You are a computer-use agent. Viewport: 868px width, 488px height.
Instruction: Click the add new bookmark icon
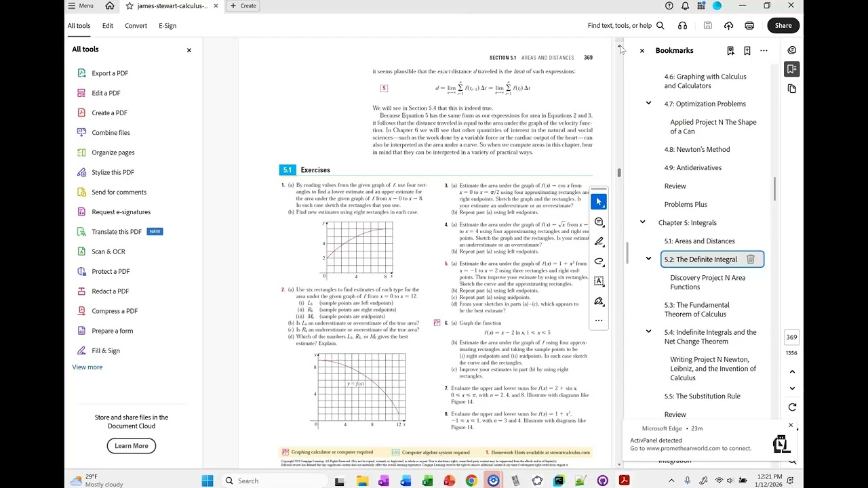(x=747, y=51)
